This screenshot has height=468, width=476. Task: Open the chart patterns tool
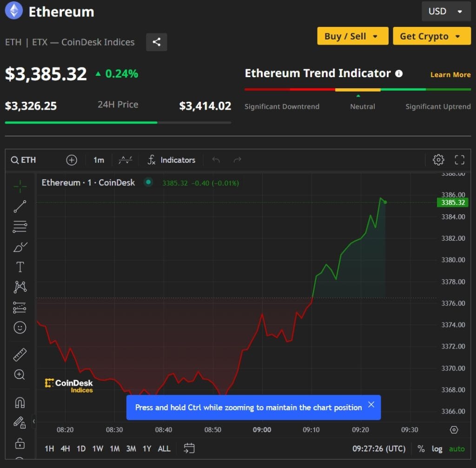20,287
